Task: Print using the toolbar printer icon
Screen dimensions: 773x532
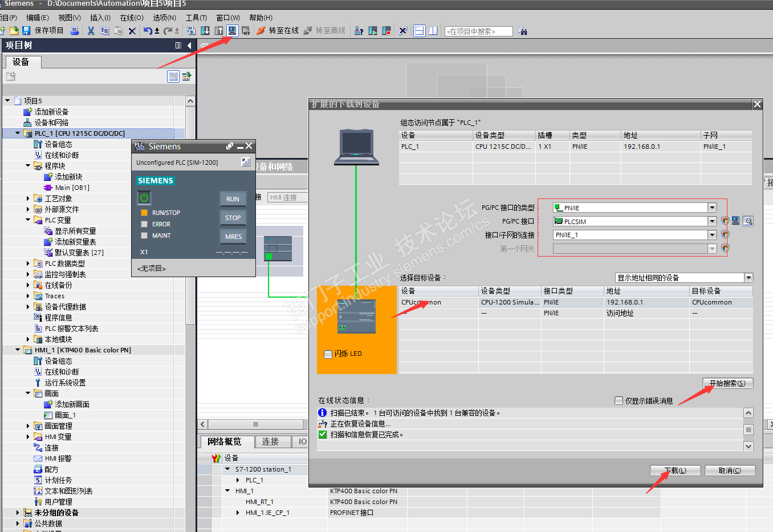Action: pyautogui.click(x=75, y=30)
